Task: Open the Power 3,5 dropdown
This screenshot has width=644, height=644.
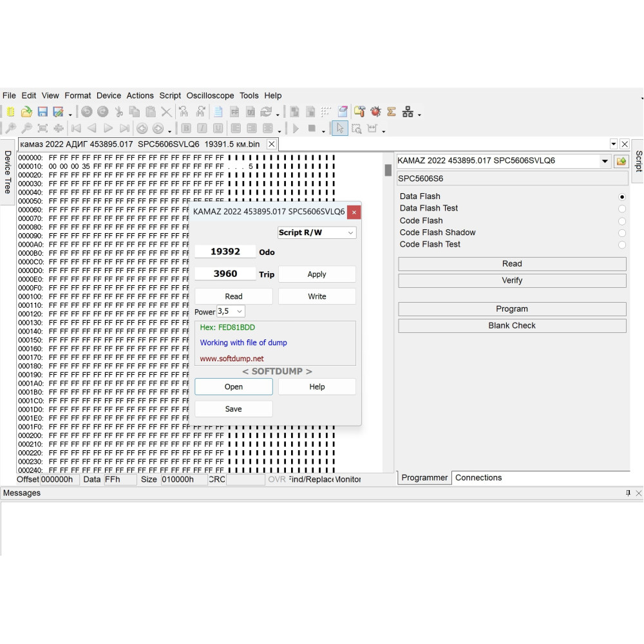Action: 240,311
